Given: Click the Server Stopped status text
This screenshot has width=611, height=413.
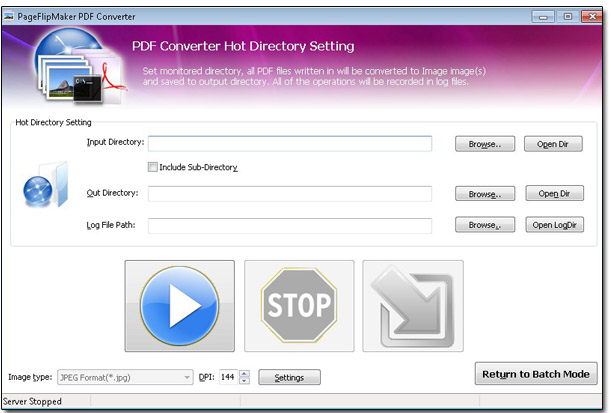Looking at the screenshot, I should tap(32, 401).
